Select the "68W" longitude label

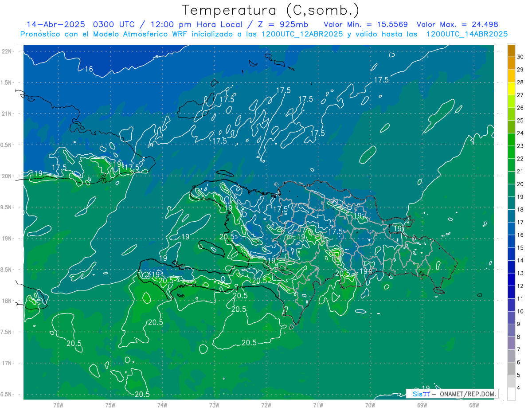[474, 405]
